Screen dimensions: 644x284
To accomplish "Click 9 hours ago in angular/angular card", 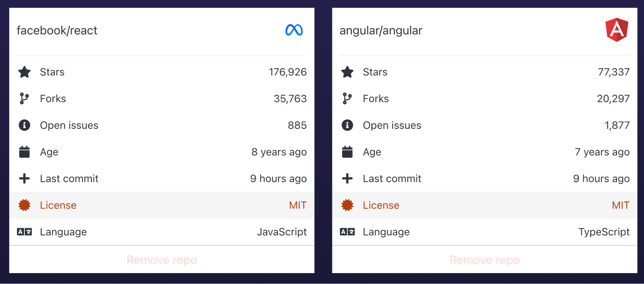I will (601, 178).
